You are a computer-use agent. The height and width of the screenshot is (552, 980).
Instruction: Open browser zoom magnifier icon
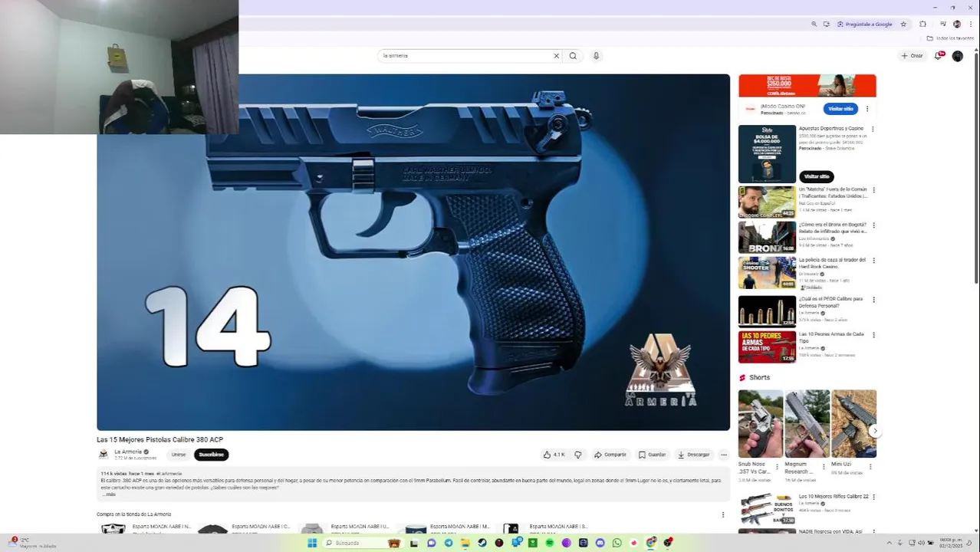tap(814, 24)
